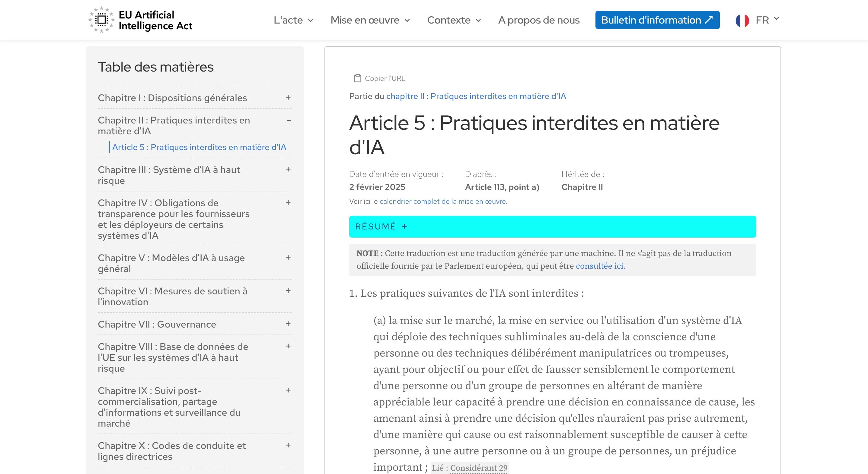This screenshot has width=868, height=474.
Task: Click the EU Artificial Intelligence Act logo
Action: [140, 20]
